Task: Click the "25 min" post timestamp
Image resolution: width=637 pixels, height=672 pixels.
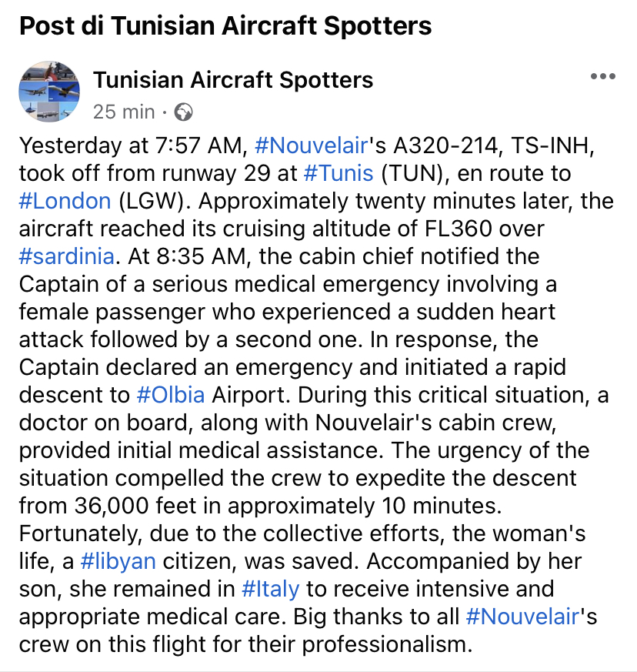Action: pyautogui.click(x=123, y=112)
